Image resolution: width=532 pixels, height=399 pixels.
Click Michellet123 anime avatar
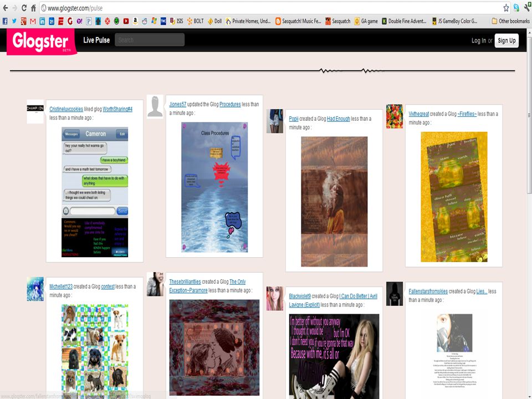[35, 289]
